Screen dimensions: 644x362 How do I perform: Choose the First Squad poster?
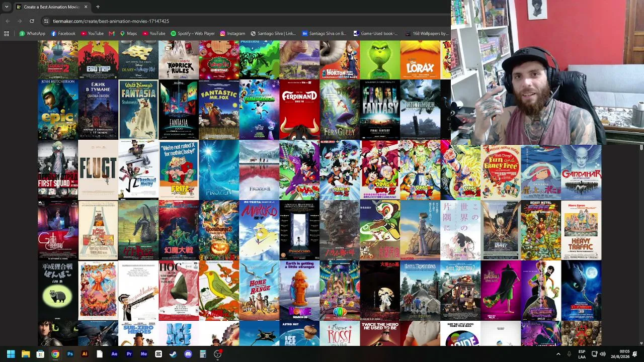(58, 170)
